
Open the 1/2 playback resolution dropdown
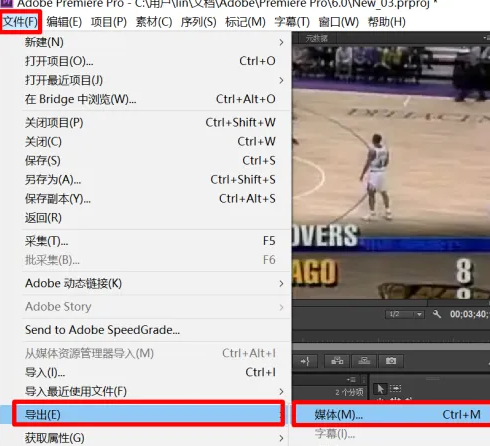(405, 314)
